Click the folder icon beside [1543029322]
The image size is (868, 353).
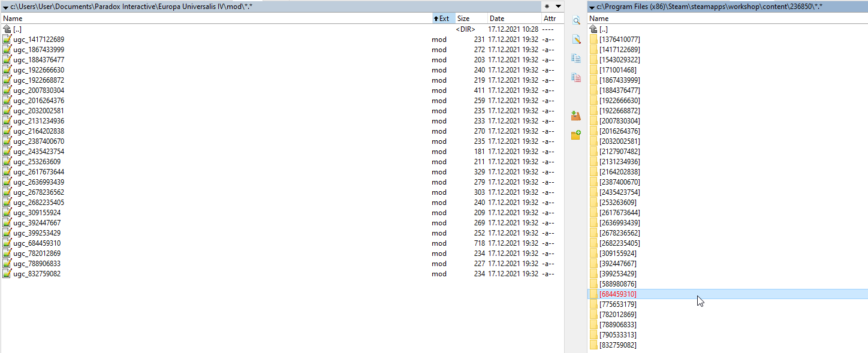[593, 60]
